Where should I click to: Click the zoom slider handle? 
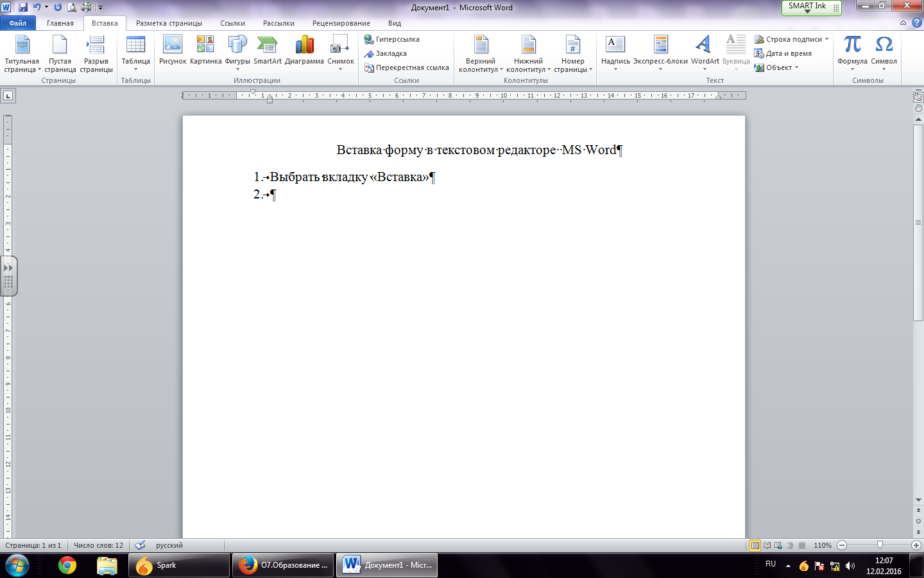(x=880, y=545)
